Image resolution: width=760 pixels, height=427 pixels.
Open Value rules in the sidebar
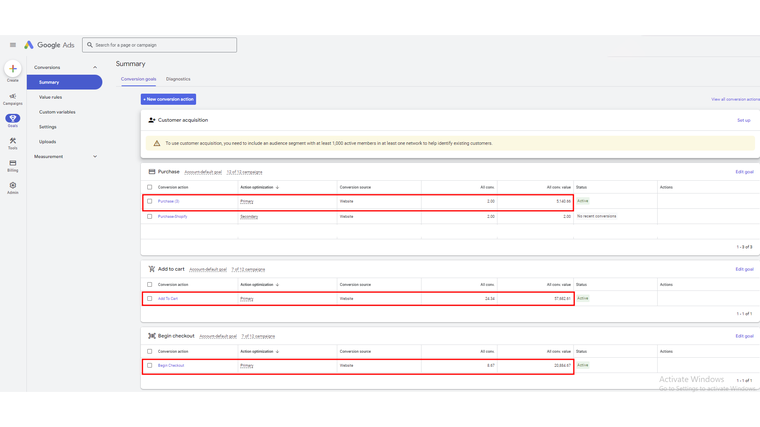coord(50,97)
